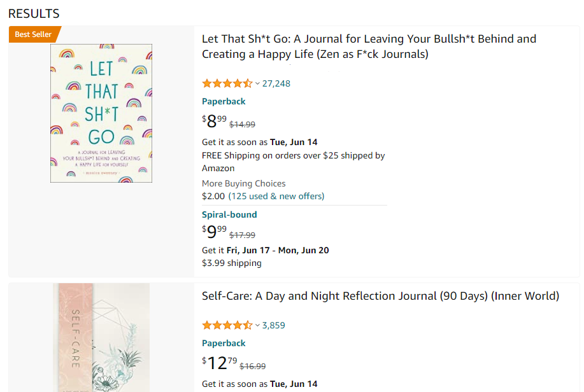Click star rating of Self-Care journal

tap(227, 325)
